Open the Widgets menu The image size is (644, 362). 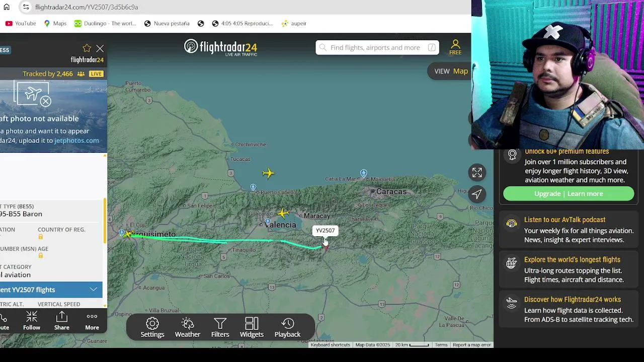pyautogui.click(x=252, y=327)
